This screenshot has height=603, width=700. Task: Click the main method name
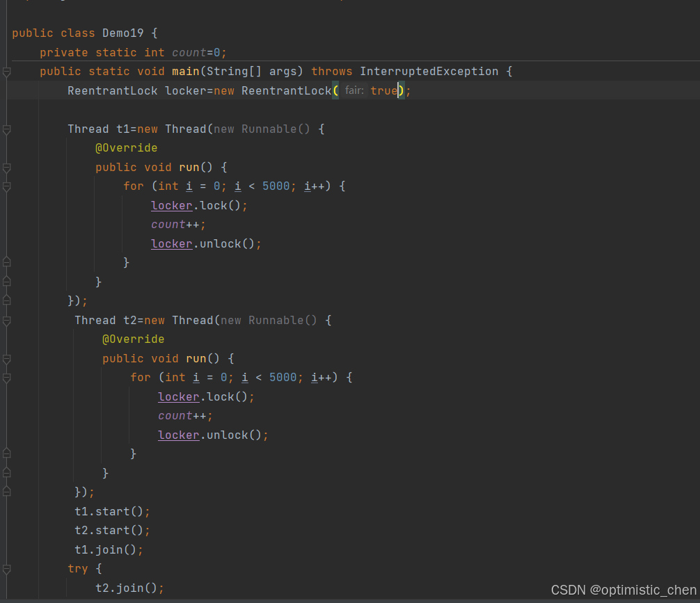coord(185,72)
